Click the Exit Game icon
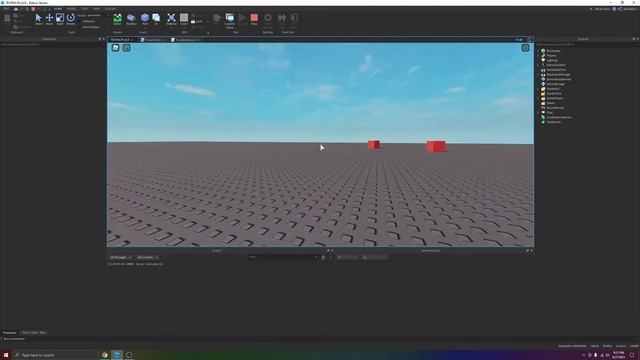 click(294, 19)
